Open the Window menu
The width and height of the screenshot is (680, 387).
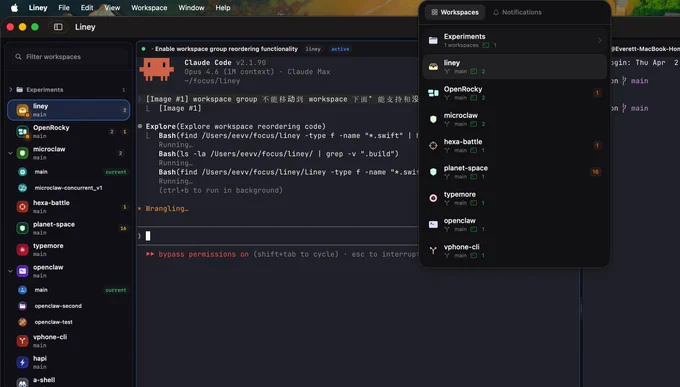coord(191,8)
